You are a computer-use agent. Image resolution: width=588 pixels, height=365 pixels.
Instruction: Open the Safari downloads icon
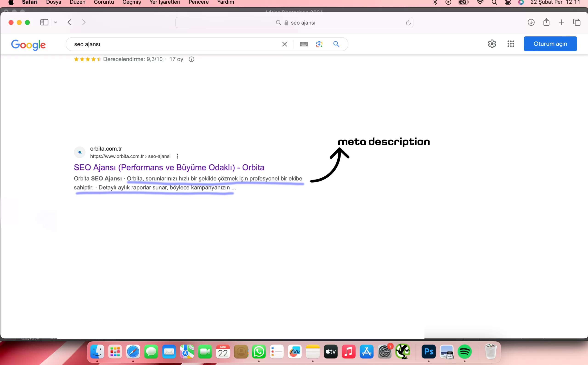[x=531, y=23]
